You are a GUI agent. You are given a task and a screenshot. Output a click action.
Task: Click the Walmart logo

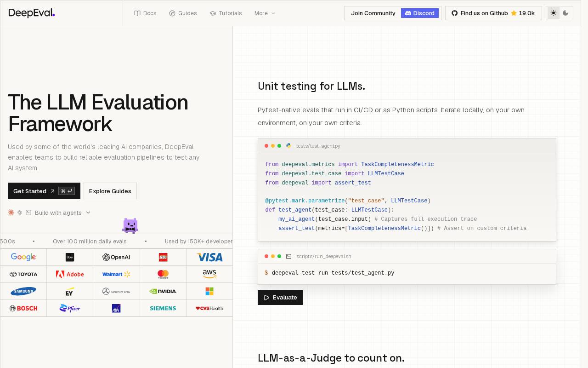click(x=116, y=274)
